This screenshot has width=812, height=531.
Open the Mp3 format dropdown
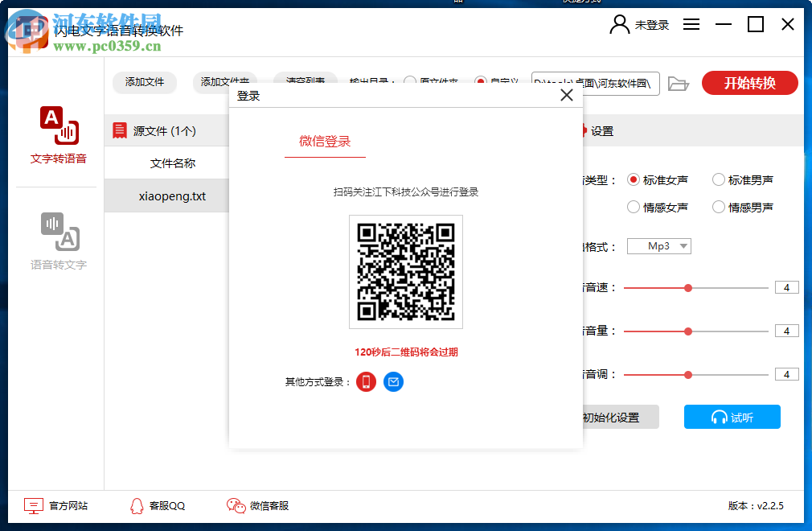click(x=658, y=246)
